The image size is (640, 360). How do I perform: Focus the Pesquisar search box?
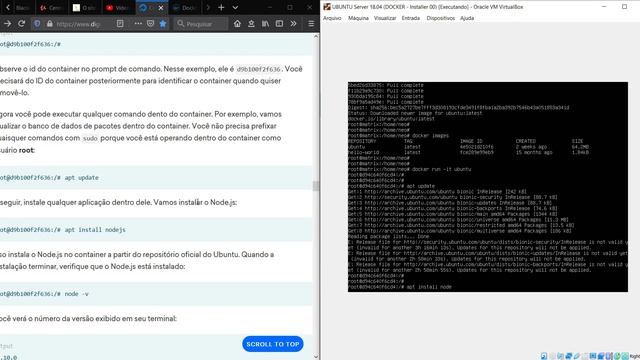200,24
